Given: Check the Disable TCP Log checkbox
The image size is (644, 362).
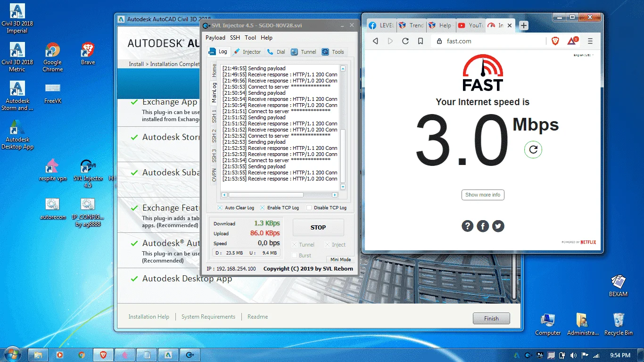Looking at the screenshot, I should (x=309, y=207).
